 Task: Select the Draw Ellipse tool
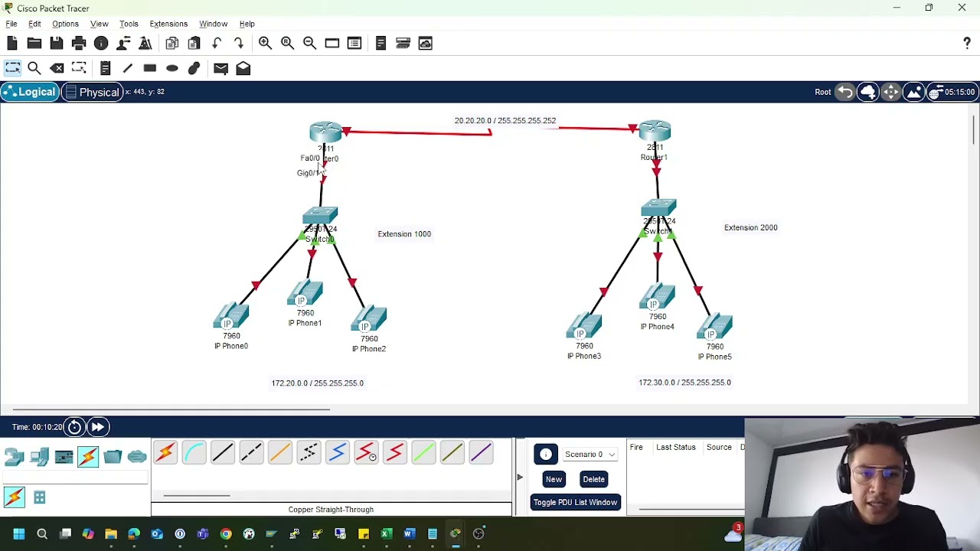coord(172,68)
